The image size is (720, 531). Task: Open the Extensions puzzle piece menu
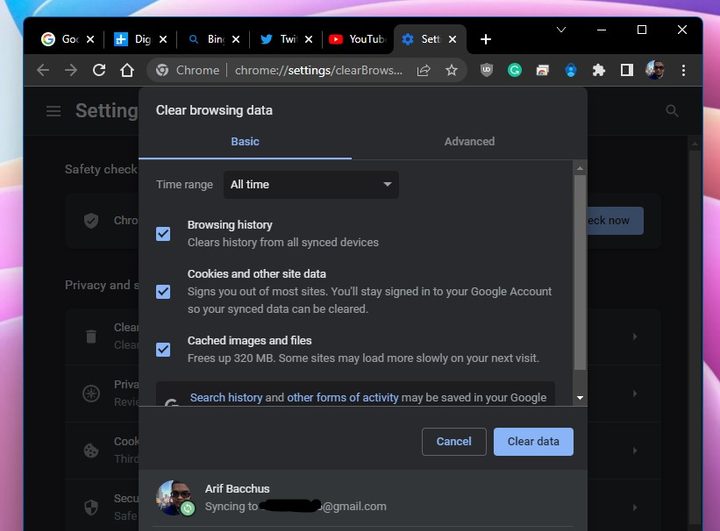click(598, 70)
